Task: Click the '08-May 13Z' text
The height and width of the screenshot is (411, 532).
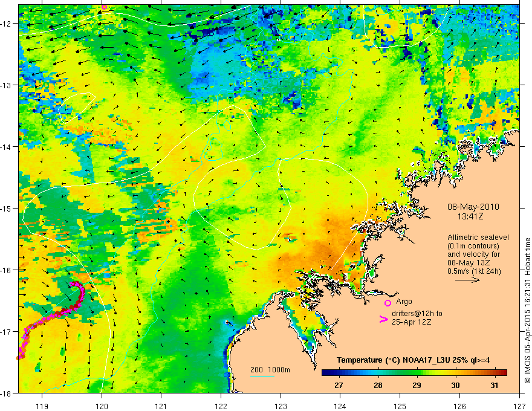Action: click(468, 263)
